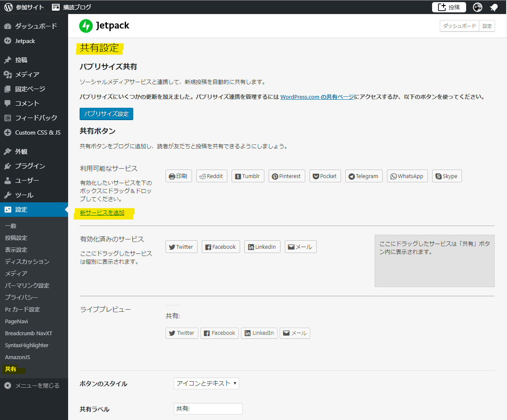The height and width of the screenshot is (420, 507).
Task: Open the ボタンのスタイル dropdown
Action: click(206, 383)
